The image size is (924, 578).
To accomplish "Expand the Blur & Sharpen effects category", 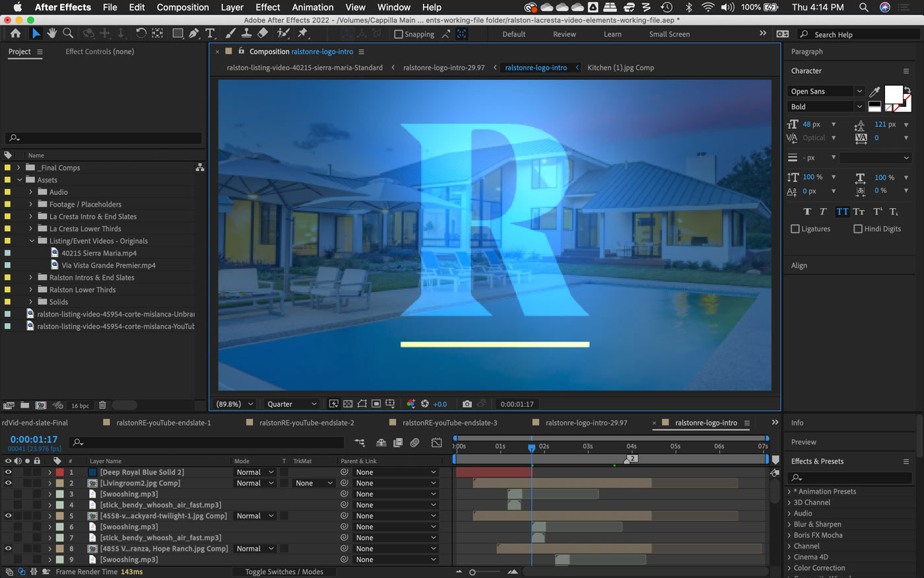I will [x=789, y=524].
